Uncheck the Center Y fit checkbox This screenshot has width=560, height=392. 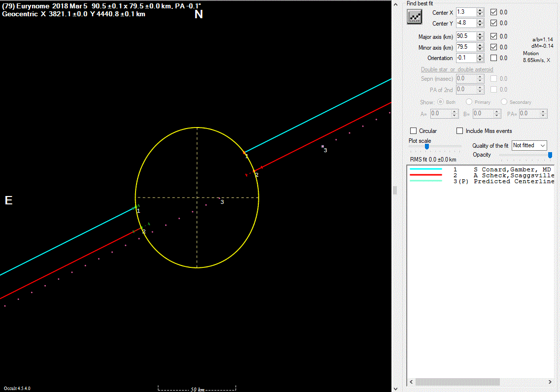click(x=493, y=23)
